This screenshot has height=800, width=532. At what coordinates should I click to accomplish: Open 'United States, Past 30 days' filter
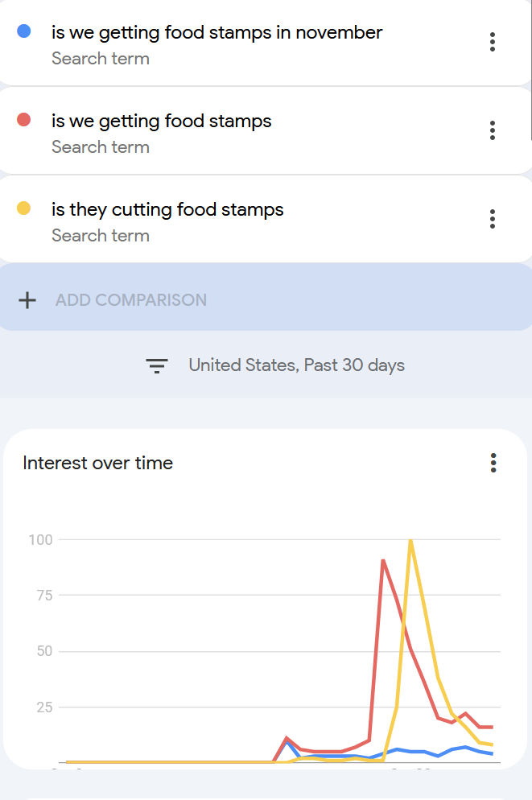[x=296, y=365]
